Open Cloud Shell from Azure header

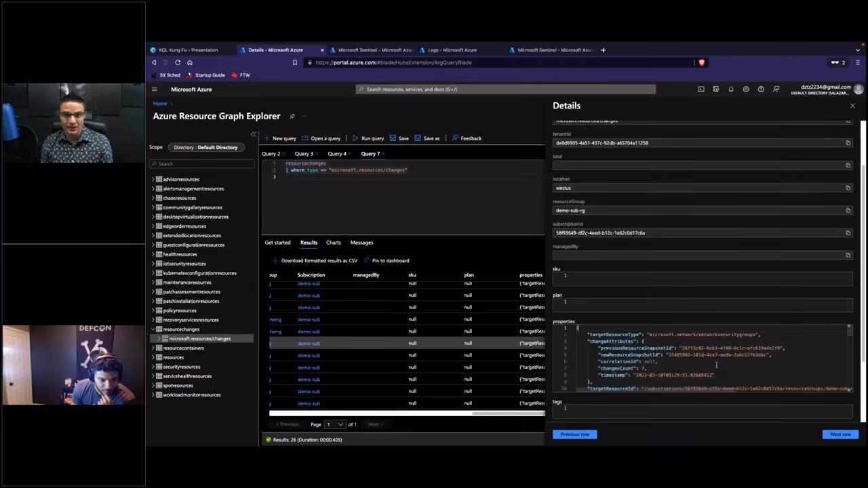coord(701,89)
